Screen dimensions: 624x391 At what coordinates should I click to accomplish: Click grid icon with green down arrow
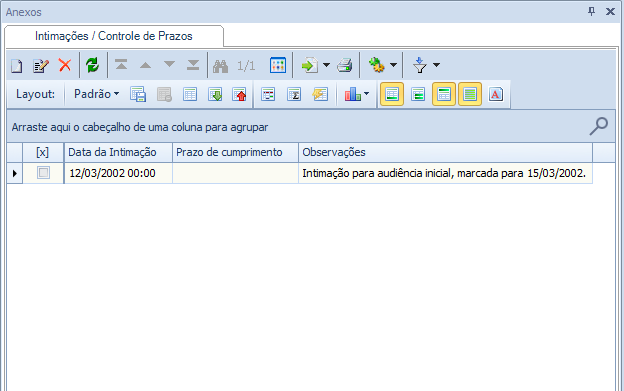coord(215,94)
